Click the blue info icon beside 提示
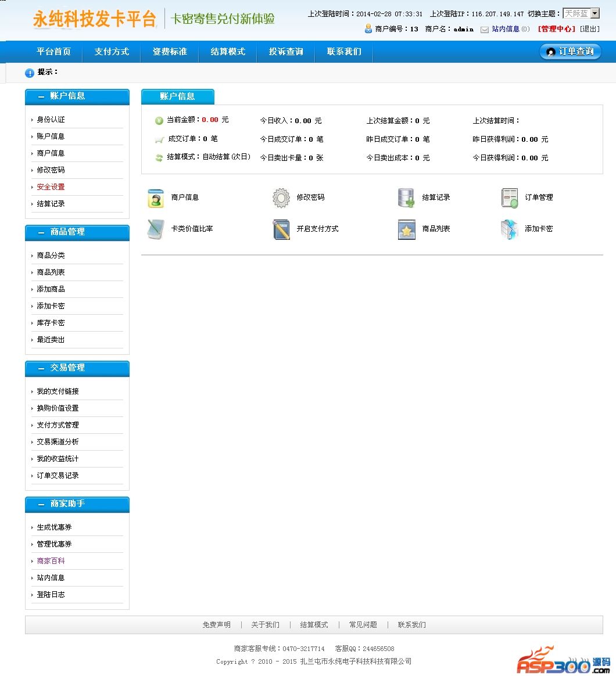The width and height of the screenshot is (616, 676). (29, 73)
